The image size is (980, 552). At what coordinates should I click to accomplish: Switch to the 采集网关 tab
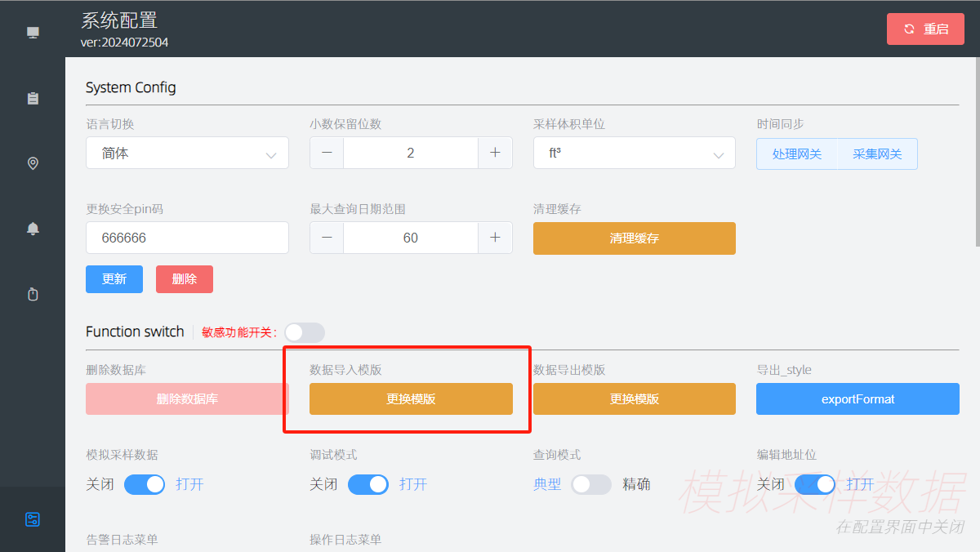pos(877,154)
